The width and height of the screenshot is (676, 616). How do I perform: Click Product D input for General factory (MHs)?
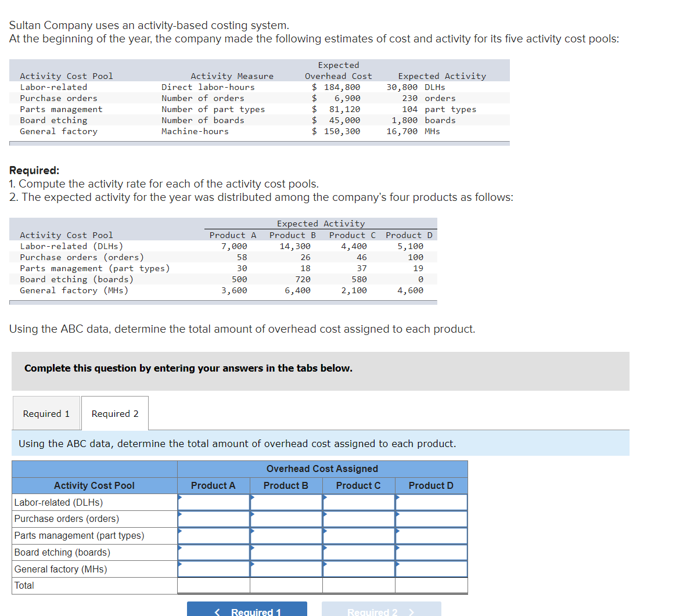(x=431, y=569)
